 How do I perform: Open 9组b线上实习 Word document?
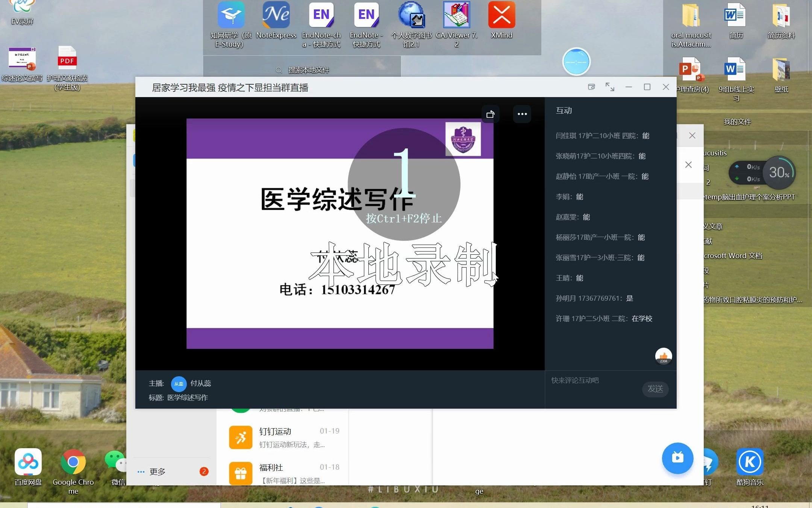(x=736, y=79)
